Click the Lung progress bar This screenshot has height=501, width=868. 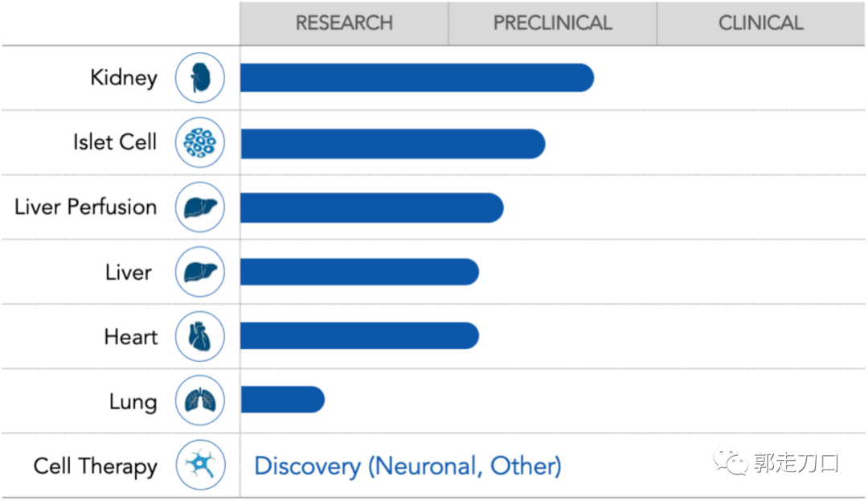pos(282,400)
